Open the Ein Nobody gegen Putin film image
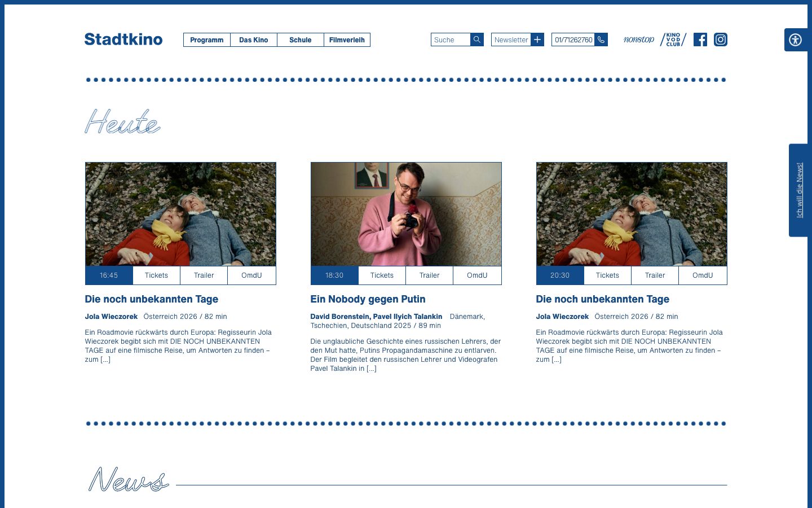The image size is (812, 508). (406, 214)
